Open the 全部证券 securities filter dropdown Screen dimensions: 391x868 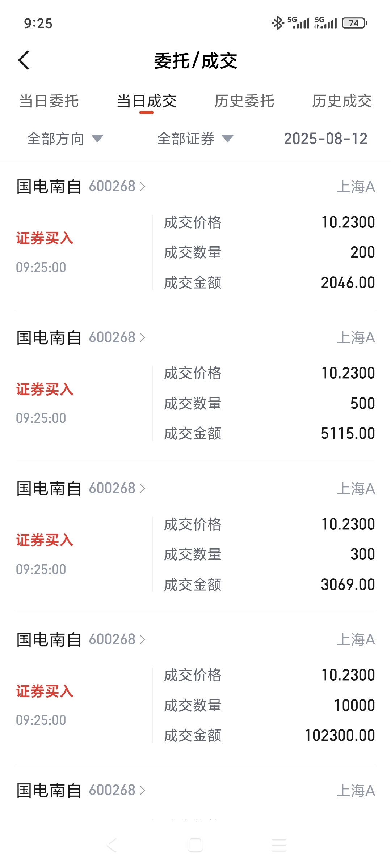click(195, 139)
